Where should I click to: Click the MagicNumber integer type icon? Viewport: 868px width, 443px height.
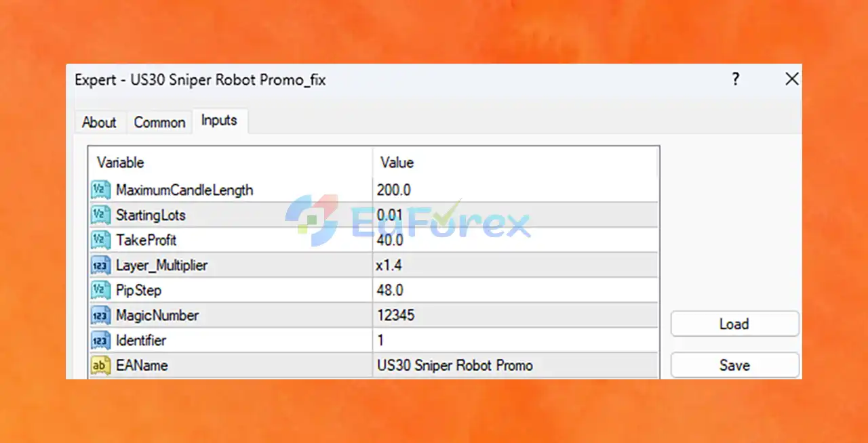pos(100,316)
